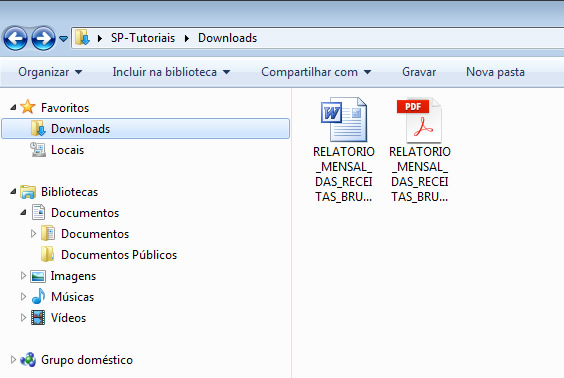
Task: Expand the Imagens library triangle
Action: 23,275
